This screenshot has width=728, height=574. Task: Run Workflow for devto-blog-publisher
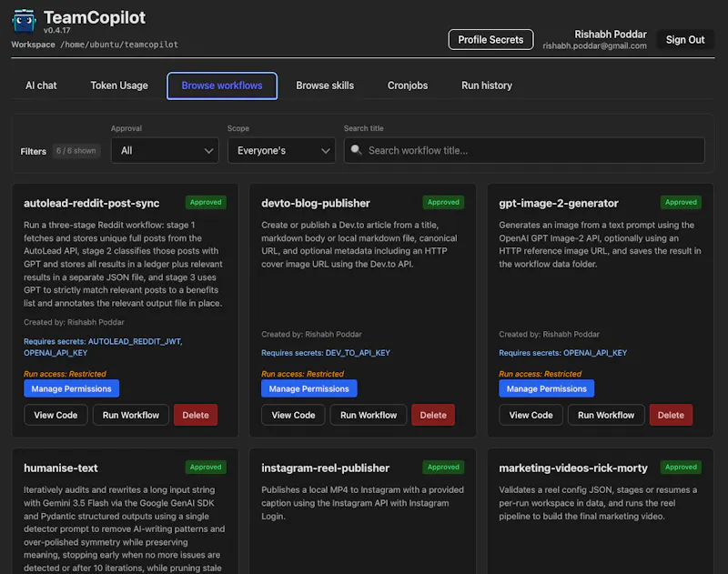point(369,415)
